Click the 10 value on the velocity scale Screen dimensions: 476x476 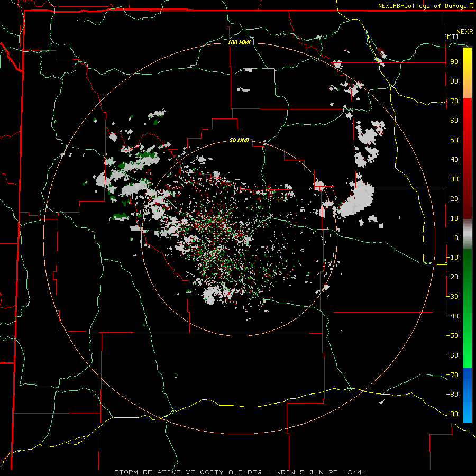[454, 218]
